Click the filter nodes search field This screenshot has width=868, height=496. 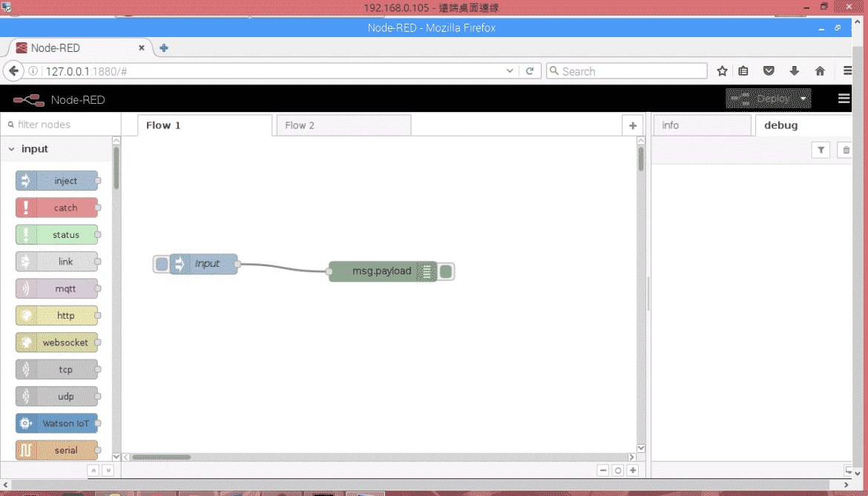pyautogui.click(x=59, y=125)
